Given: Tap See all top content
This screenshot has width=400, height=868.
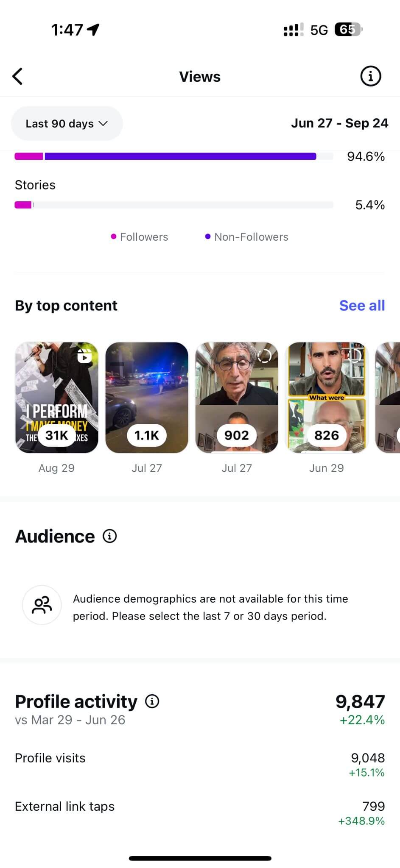Looking at the screenshot, I should pyautogui.click(x=362, y=306).
